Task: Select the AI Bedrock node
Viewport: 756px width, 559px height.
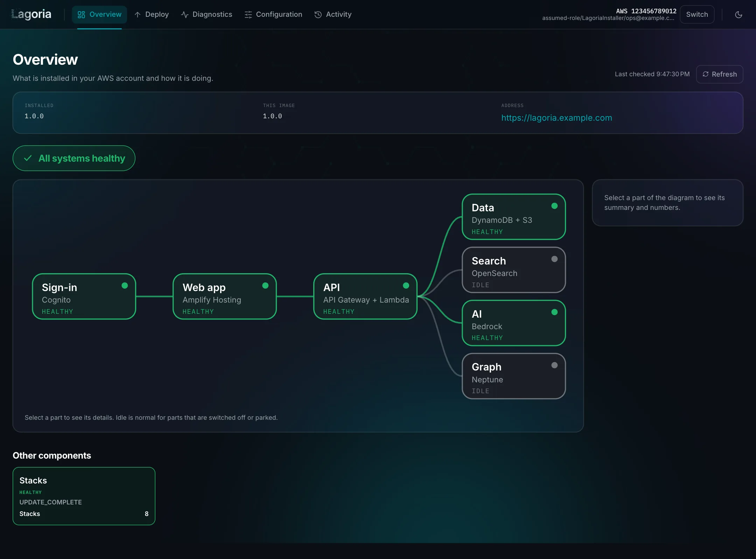Action: click(514, 323)
